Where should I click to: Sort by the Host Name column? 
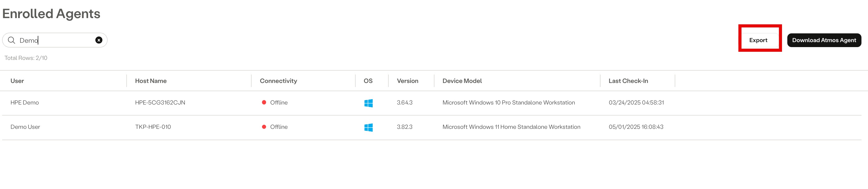pos(150,81)
